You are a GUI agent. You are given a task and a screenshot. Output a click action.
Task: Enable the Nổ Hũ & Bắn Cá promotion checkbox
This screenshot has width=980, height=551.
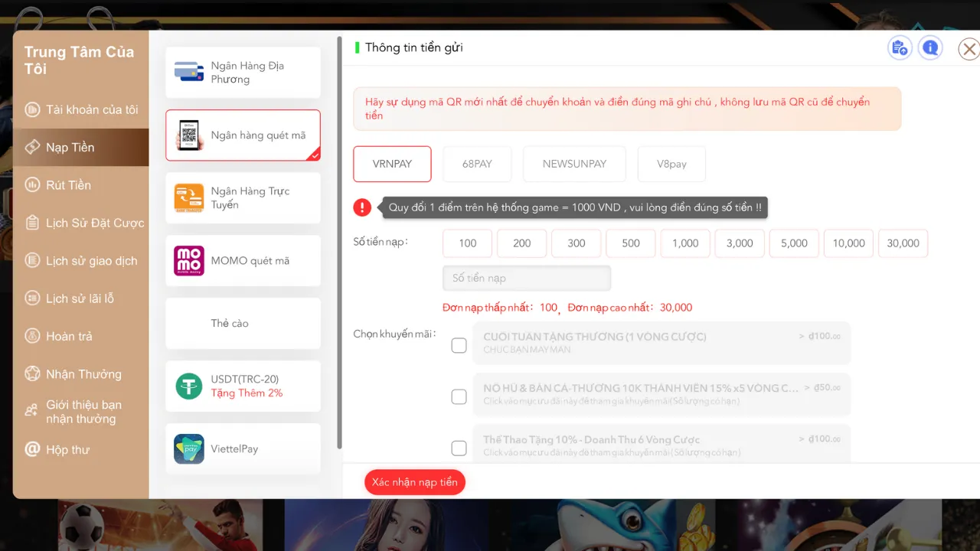coord(459,396)
